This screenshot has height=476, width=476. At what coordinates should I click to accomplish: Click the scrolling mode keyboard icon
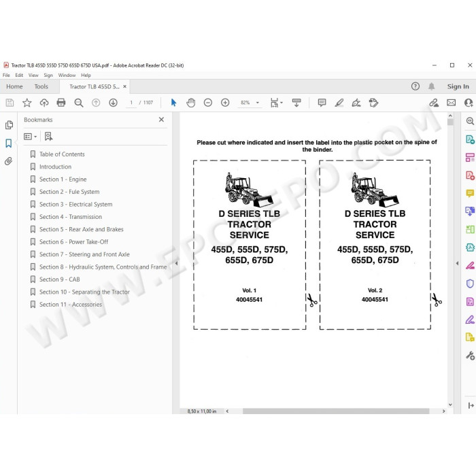coord(296,103)
